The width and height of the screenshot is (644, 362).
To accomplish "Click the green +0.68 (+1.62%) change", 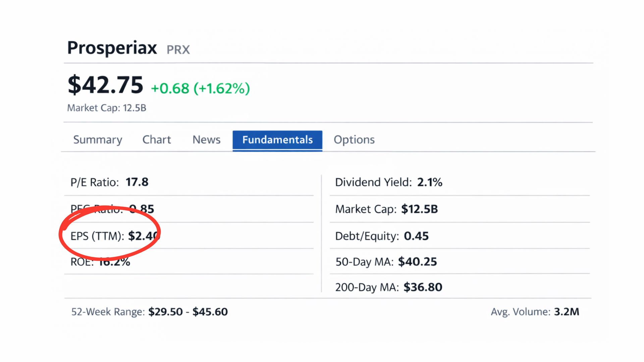I will point(200,88).
